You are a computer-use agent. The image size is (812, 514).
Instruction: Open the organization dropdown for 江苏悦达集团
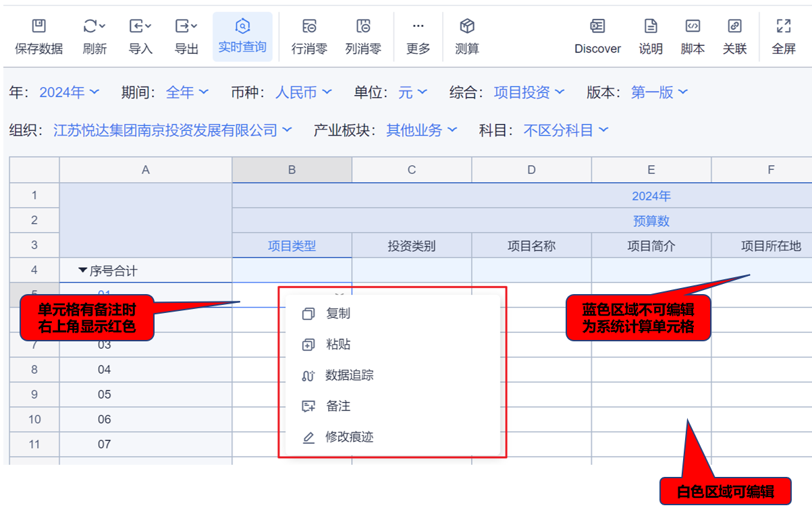172,130
